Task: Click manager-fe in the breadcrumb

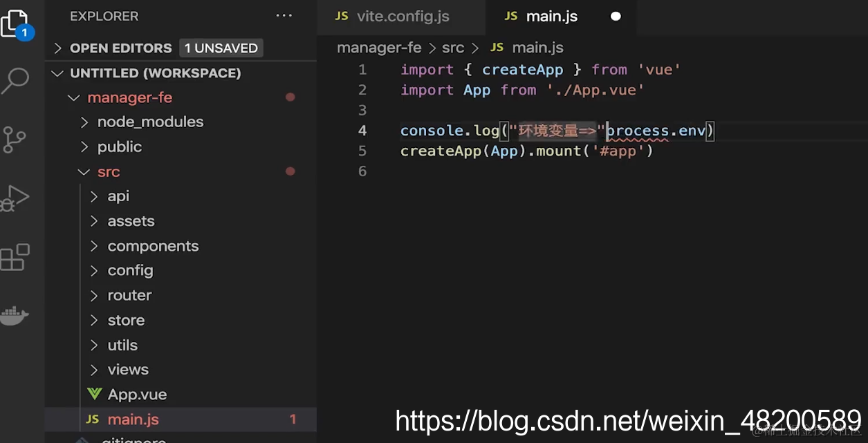Action: [379, 48]
